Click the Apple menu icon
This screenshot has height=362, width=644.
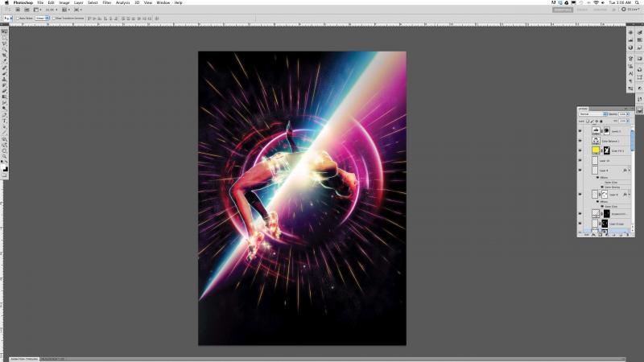6,2
